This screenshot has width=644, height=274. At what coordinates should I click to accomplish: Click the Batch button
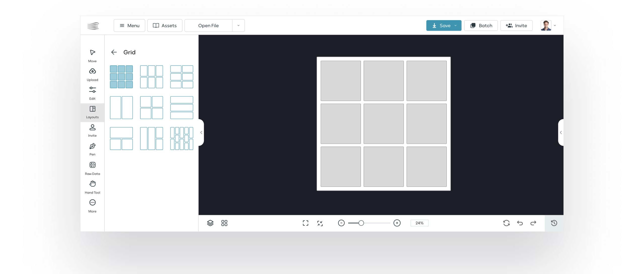(x=481, y=25)
